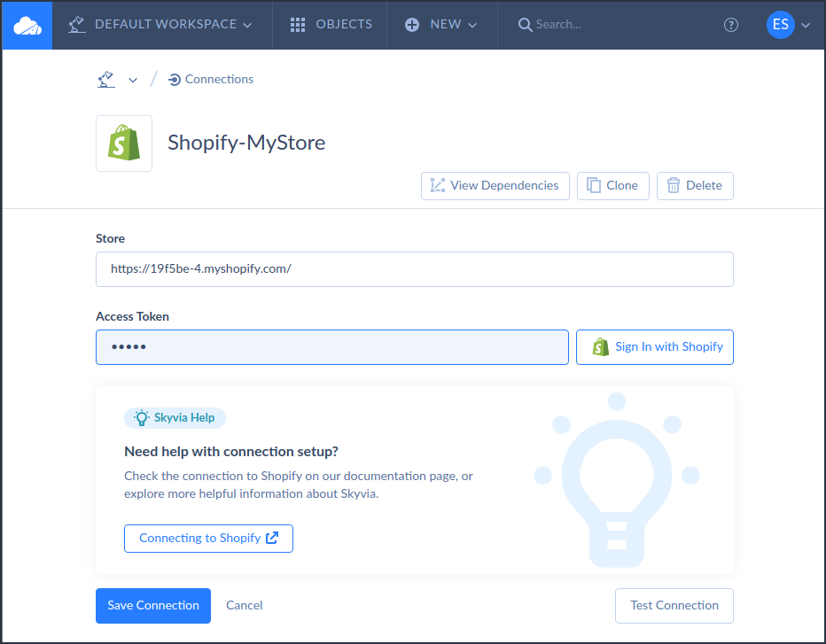The image size is (826, 644).
Task: Click the Delete button
Action: pos(695,186)
